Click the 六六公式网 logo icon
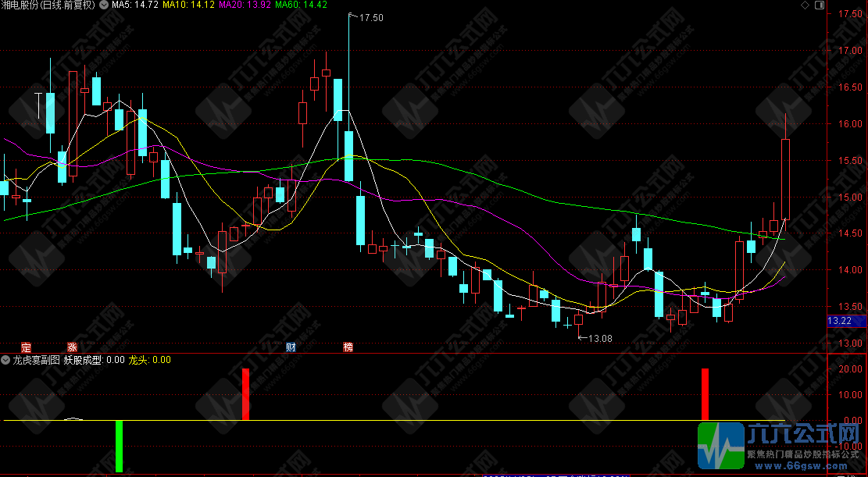Screen dimensions: 868x477 [x=720, y=447]
